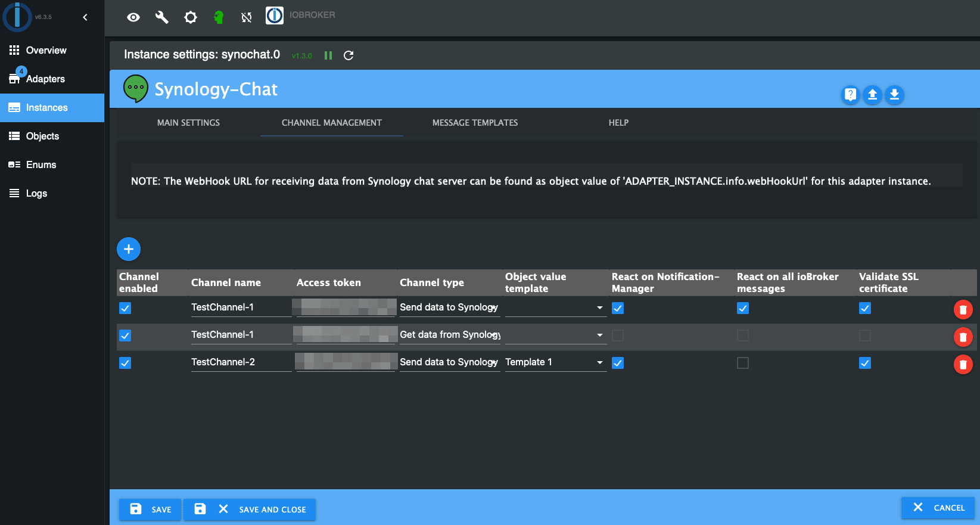Click the Channel type column header
This screenshot has height=525, width=980.
tap(432, 282)
